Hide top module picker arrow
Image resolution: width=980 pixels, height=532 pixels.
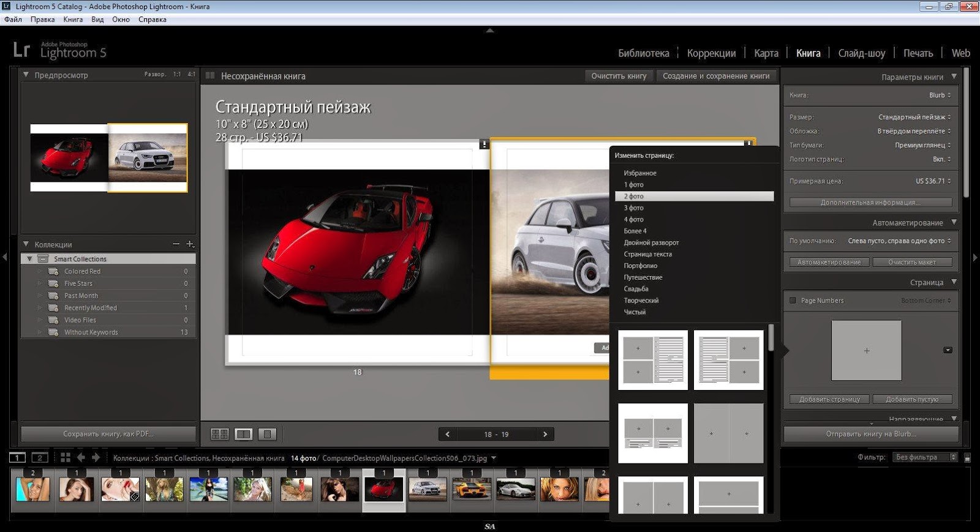pos(490,30)
